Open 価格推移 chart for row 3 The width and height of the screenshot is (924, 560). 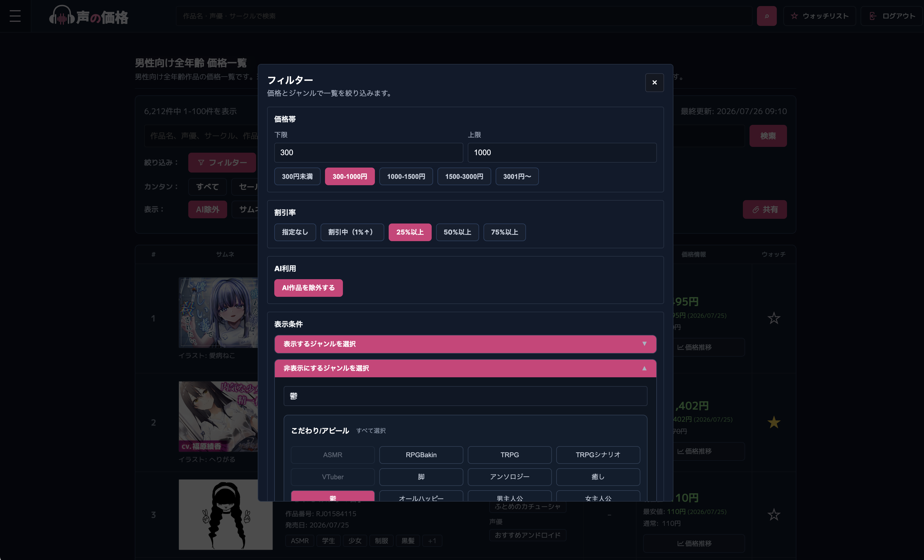click(694, 543)
